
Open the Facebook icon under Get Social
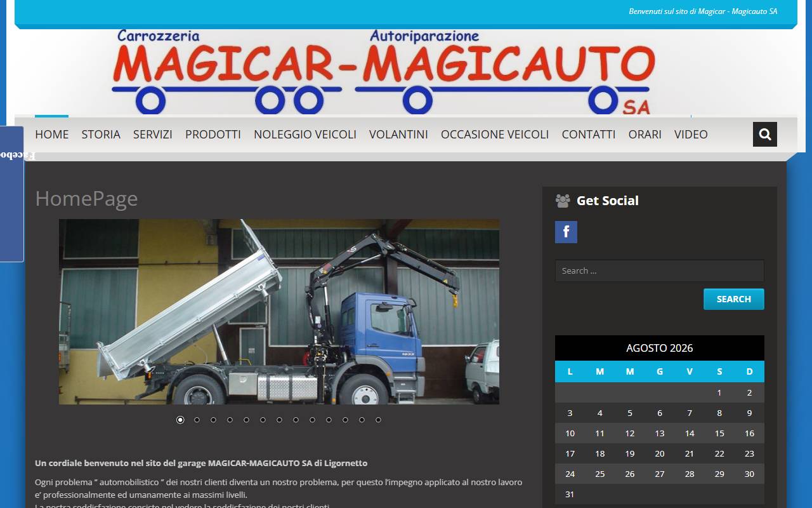566,232
